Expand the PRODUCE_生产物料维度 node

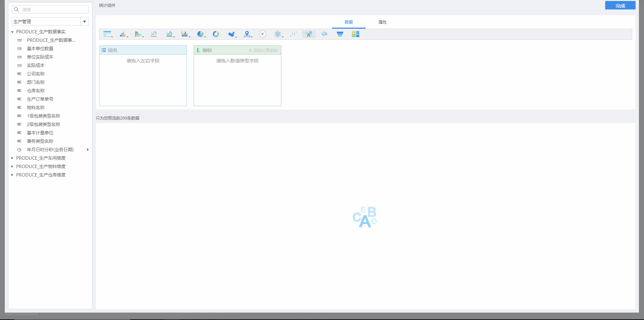(x=12, y=166)
